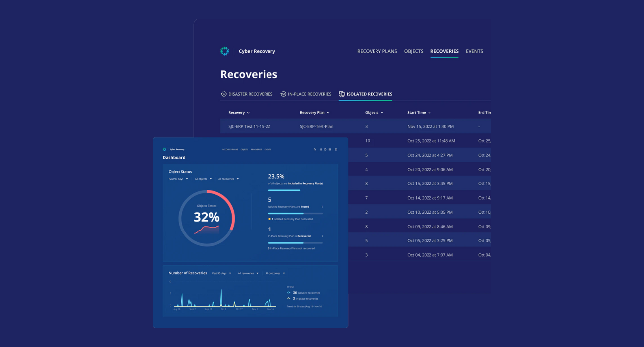Click the Disaster Recoveries shield icon

[223, 94]
